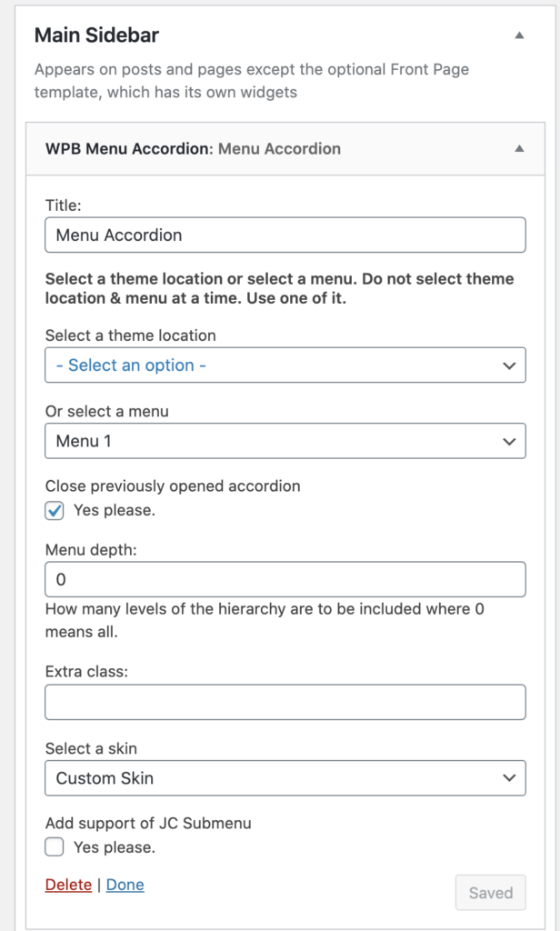560x931 pixels.
Task: Click chevron in theme location select
Action: coord(509,365)
